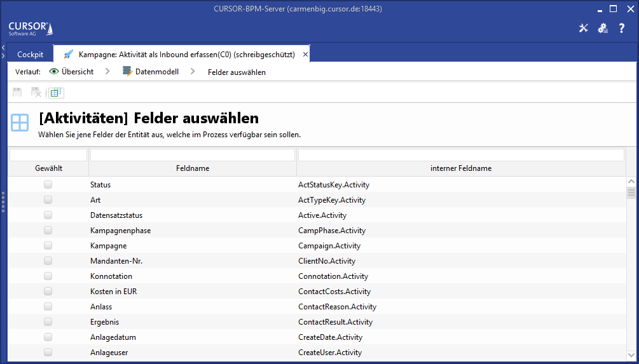639x364 pixels.
Task: Enable the Kosten in EUR checkbox
Action: [x=48, y=292]
